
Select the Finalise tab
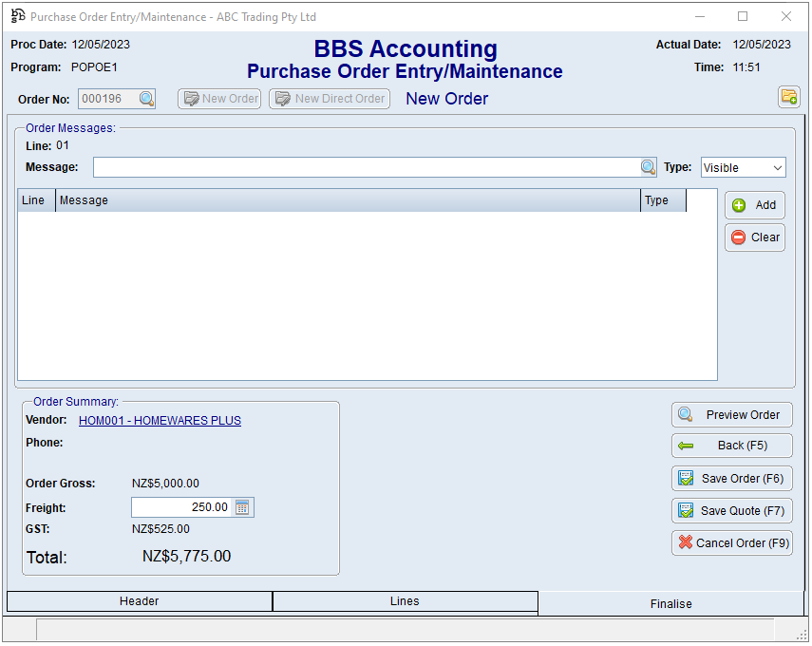670,603
